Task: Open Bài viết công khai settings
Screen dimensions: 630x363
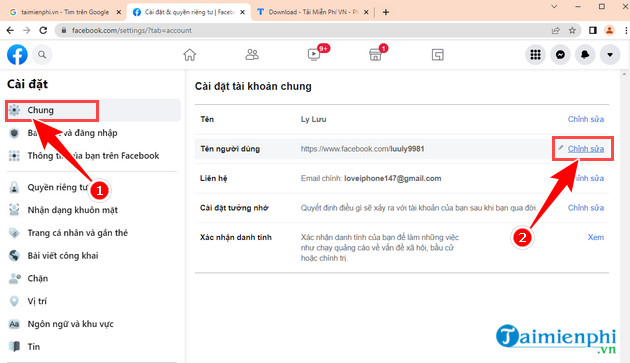Action: pyautogui.click(x=93, y=256)
